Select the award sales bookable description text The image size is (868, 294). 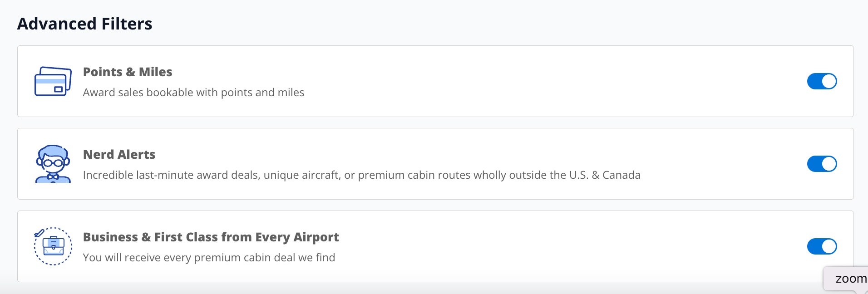(193, 92)
